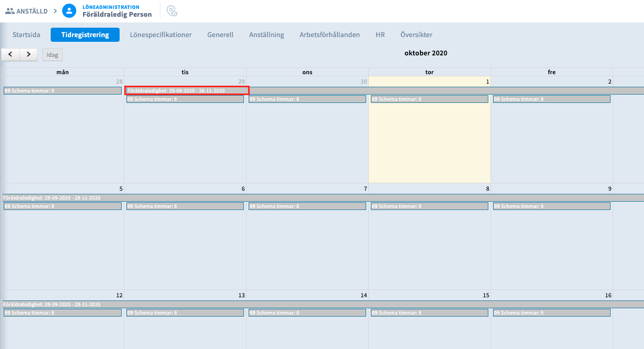The width and height of the screenshot is (644, 349).
Task: Switch to the Generell tab
Action: [x=220, y=35]
